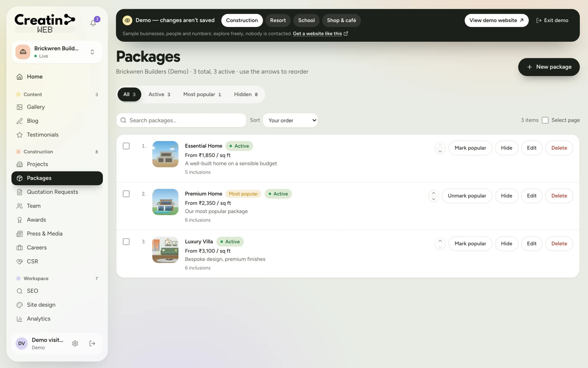Image resolution: width=588 pixels, height=368 pixels.
Task: Tick the Premium Home checkbox
Action: coord(126,194)
